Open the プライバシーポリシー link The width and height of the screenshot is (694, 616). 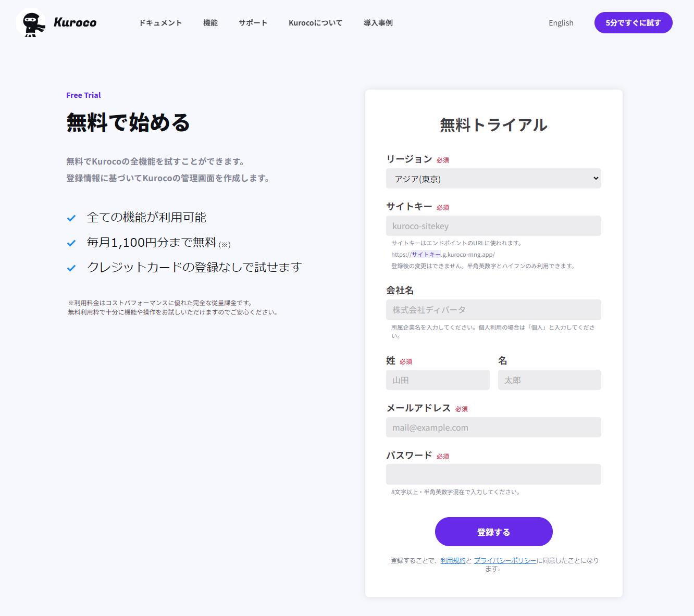505,560
